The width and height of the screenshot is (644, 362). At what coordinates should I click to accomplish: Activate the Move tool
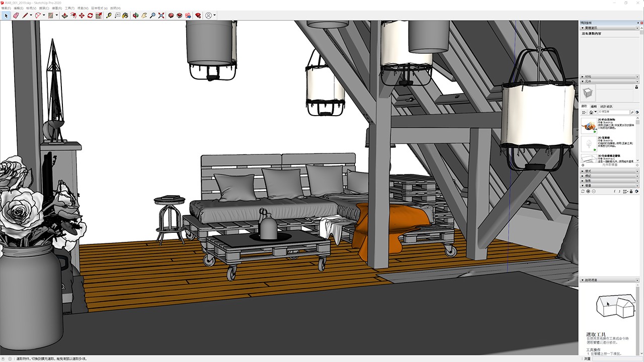click(x=82, y=16)
